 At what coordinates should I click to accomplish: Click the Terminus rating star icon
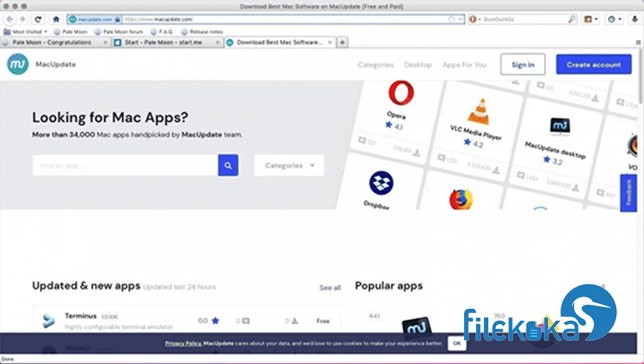pos(215,321)
